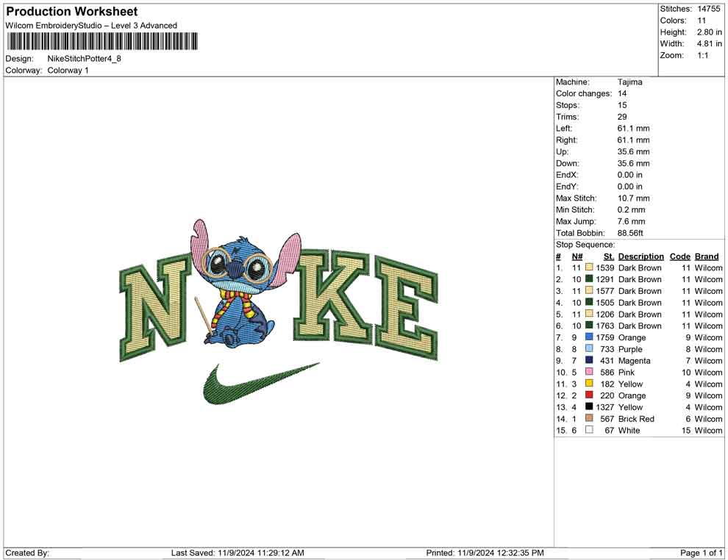The width and height of the screenshot is (728, 560).
Task: Click the green swoosh in the design
Action: (261, 383)
